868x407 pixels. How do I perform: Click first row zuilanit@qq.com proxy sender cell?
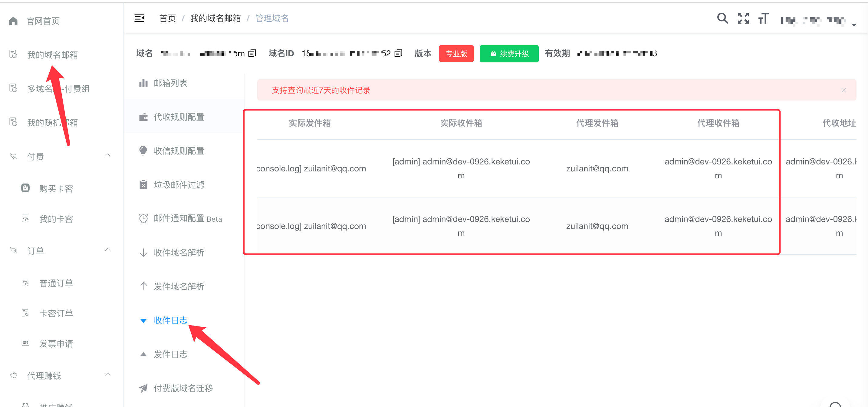597,169
